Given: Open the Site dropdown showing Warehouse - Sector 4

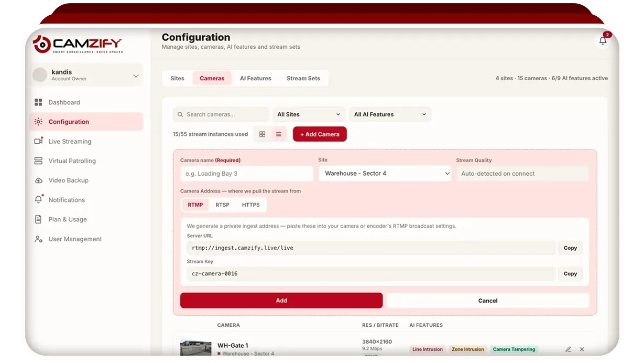Looking at the screenshot, I should coord(385,174).
